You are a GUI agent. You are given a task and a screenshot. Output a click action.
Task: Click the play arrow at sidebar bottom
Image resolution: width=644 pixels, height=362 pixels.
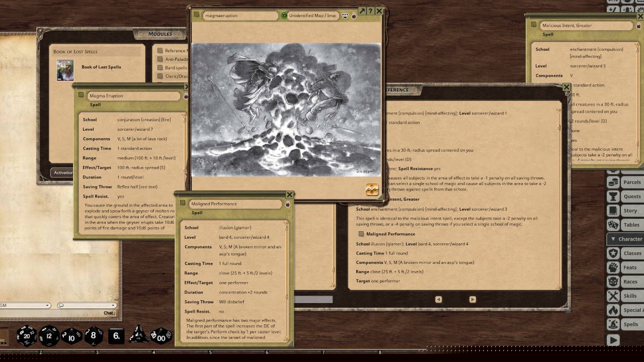coord(613,340)
